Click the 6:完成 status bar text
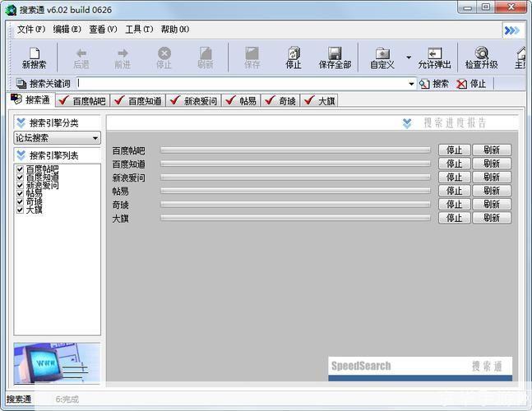 (67, 399)
